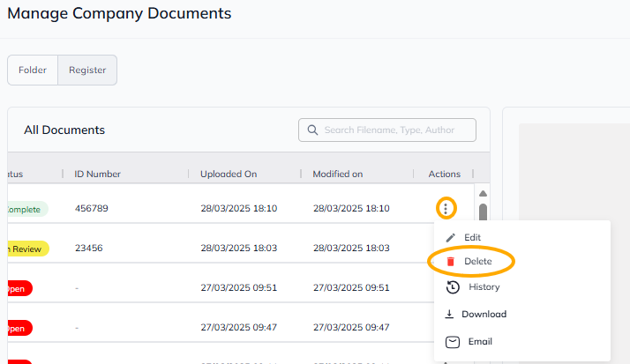630x364 pixels.
Task: Sort by the Modified on column header
Action: pyautogui.click(x=337, y=174)
